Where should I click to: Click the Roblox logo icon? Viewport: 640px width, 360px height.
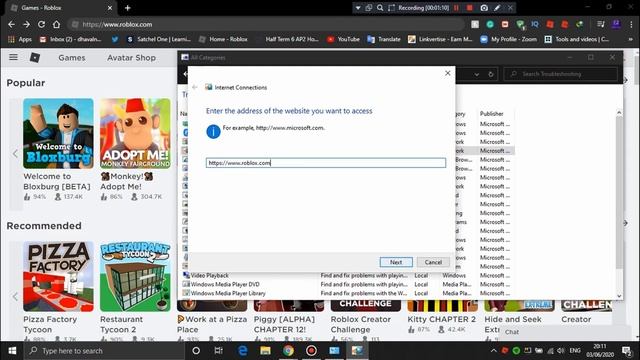click(x=35, y=58)
